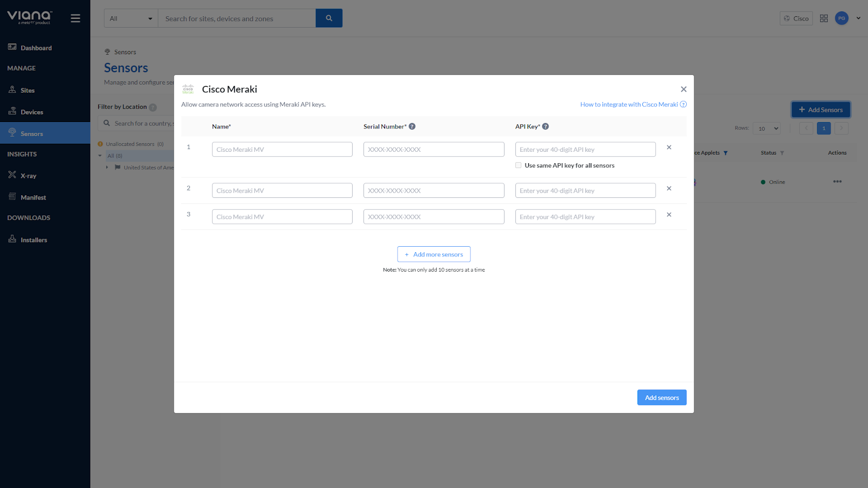868x488 pixels.
Task: Enable Use same API key for all sensors
Action: click(519, 165)
